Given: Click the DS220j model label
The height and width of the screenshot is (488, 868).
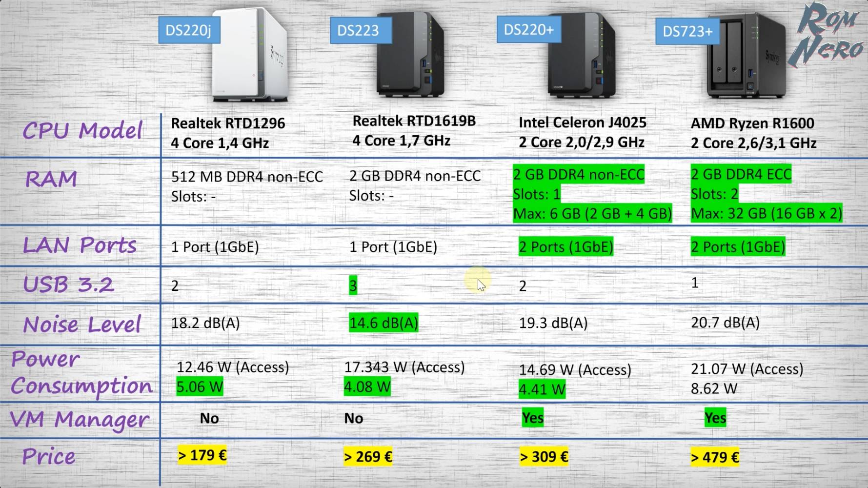Looking at the screenshot, I should [x=189, y=30].
